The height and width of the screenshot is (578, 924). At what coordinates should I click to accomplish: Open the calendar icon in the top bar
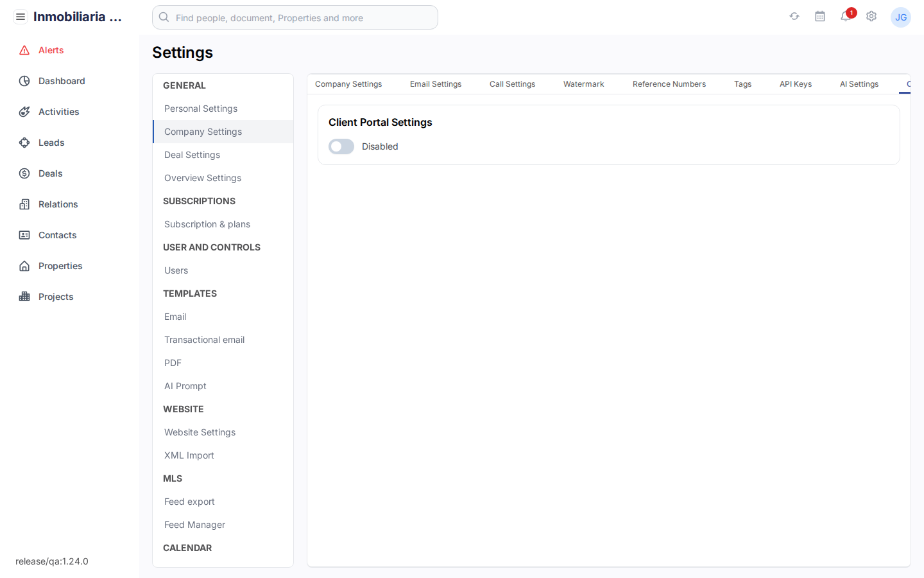[820, 17]
